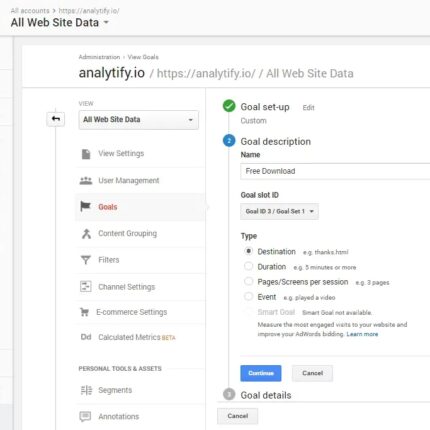
Task: Click the Channel Settings icon
Action: [x=86, y=286]
